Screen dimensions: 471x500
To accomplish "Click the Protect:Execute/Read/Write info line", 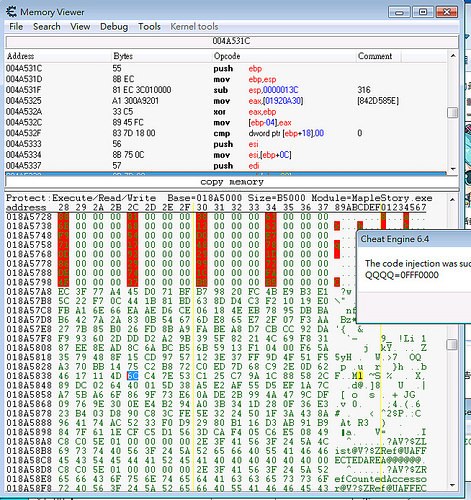I will coord(219,198).
